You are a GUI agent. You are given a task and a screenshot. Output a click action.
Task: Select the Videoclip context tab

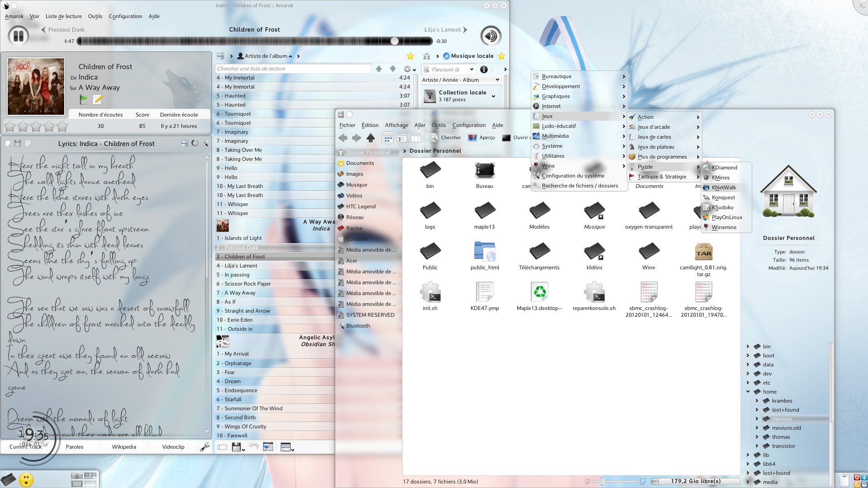pos(173,447)
